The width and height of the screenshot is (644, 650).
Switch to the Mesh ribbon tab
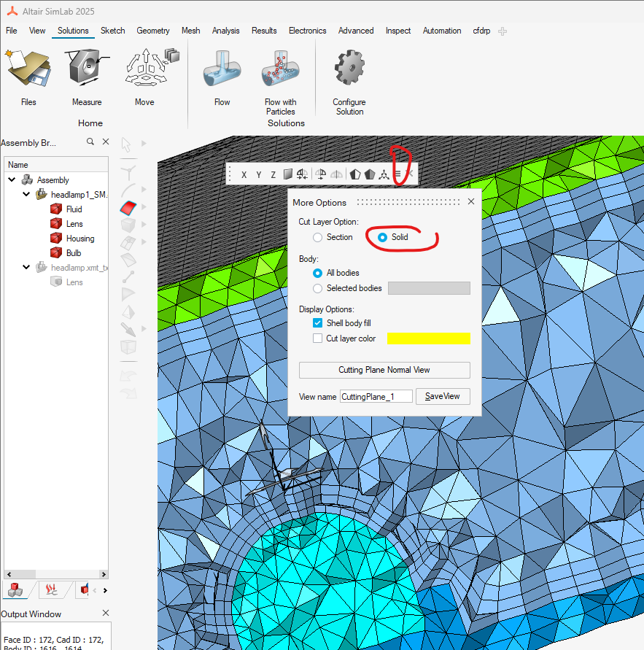190,31
